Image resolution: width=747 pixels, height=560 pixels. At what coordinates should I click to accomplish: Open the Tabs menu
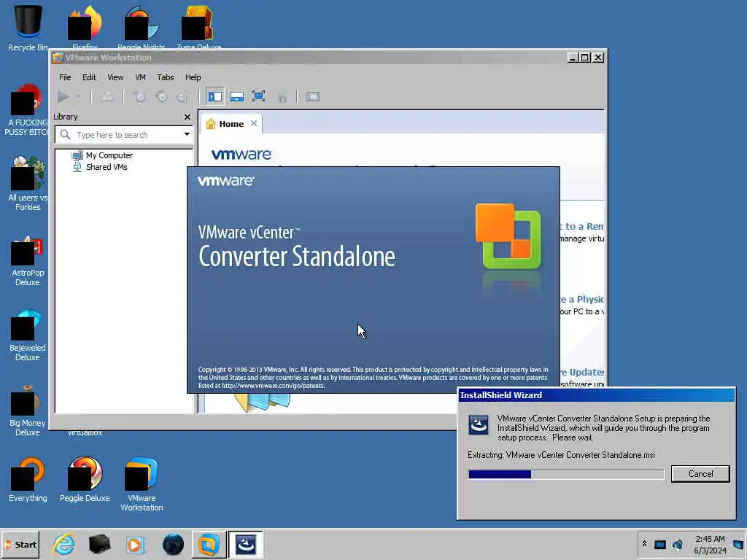(x=166, y=77)
